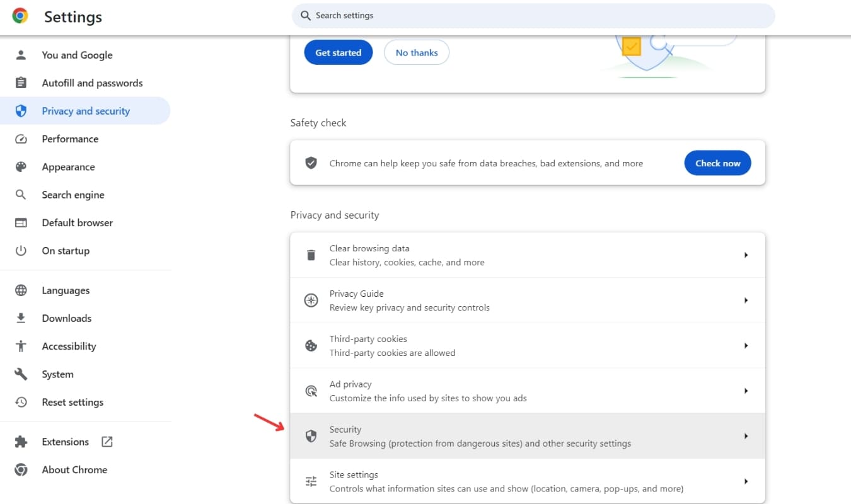Go to the Performance settings page
Screen dimensions: 851x504
(70, 139)
